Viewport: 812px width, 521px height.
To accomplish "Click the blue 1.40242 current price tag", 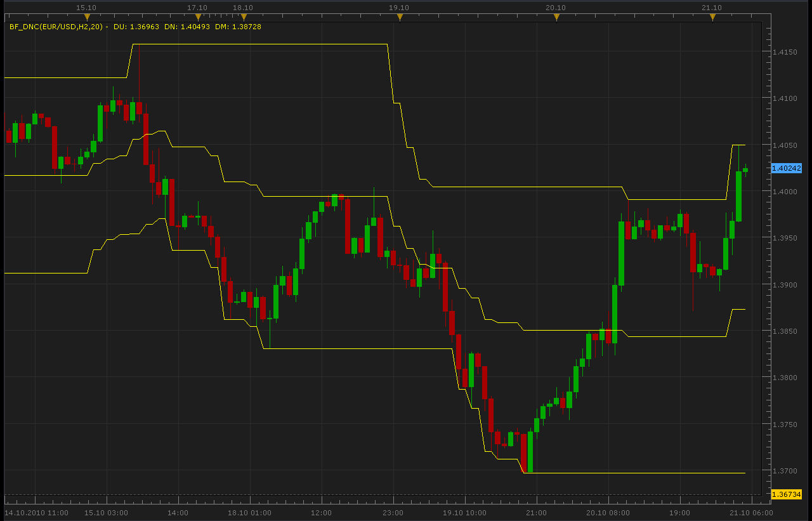I will 787,168.
